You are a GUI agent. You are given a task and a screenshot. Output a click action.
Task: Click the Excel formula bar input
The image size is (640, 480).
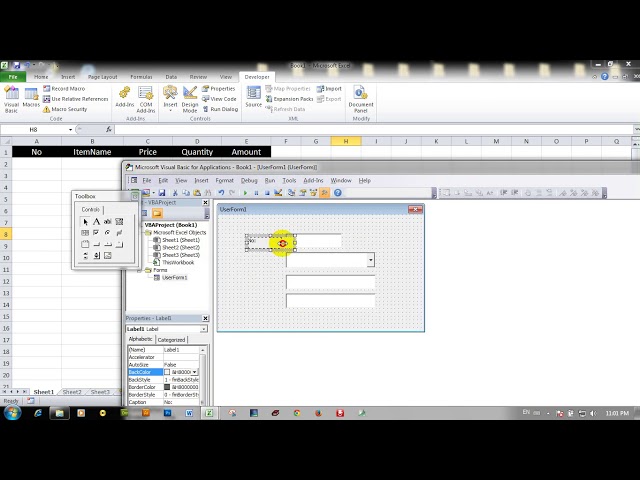tap(373, 129)
